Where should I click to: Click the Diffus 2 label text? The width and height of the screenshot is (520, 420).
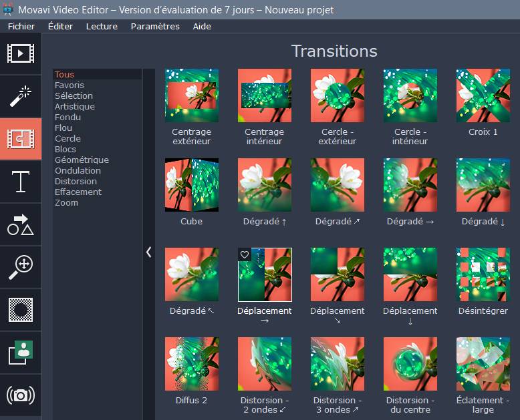[x=192, y=400]
